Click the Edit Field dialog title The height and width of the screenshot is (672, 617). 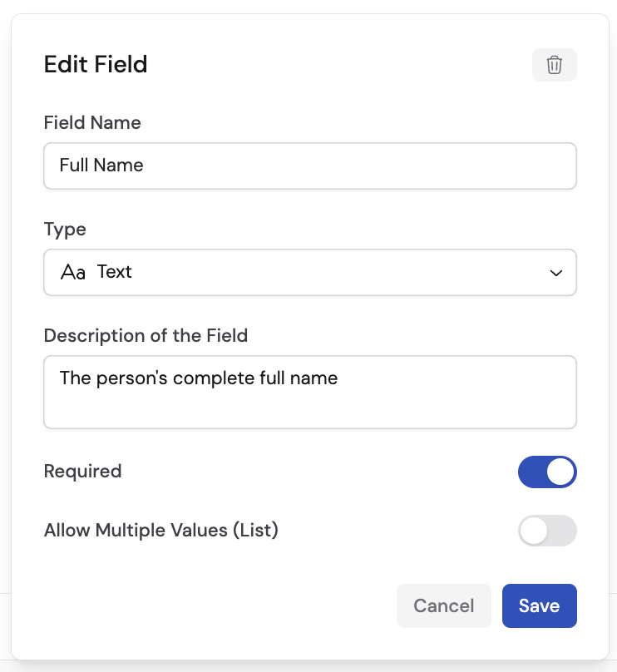[96, 64]
